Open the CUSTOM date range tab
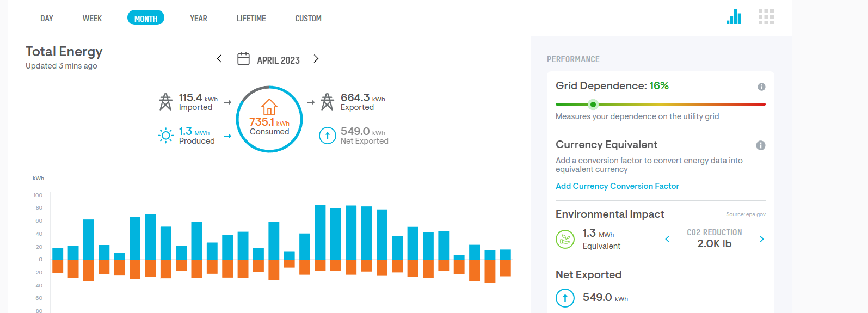The height and width of the screenshot is (313, 868). click(308, 19)
